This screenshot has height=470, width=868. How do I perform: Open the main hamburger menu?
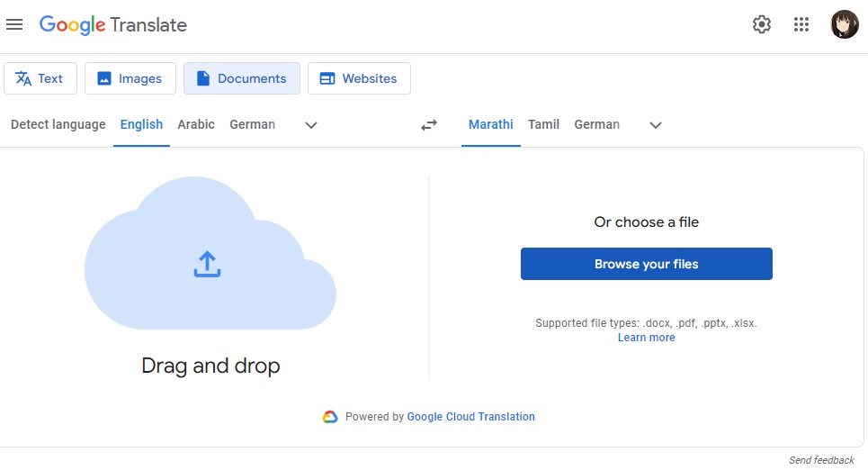[14, 24]
